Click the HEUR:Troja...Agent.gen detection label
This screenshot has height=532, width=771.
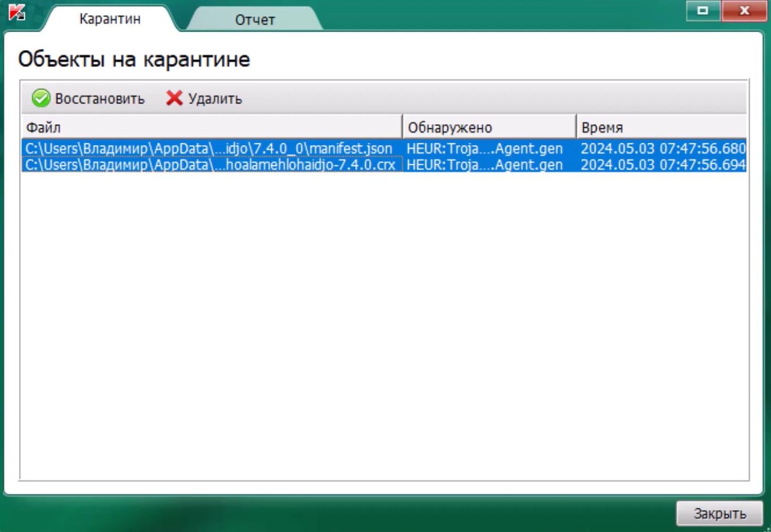tap(484, 148)
